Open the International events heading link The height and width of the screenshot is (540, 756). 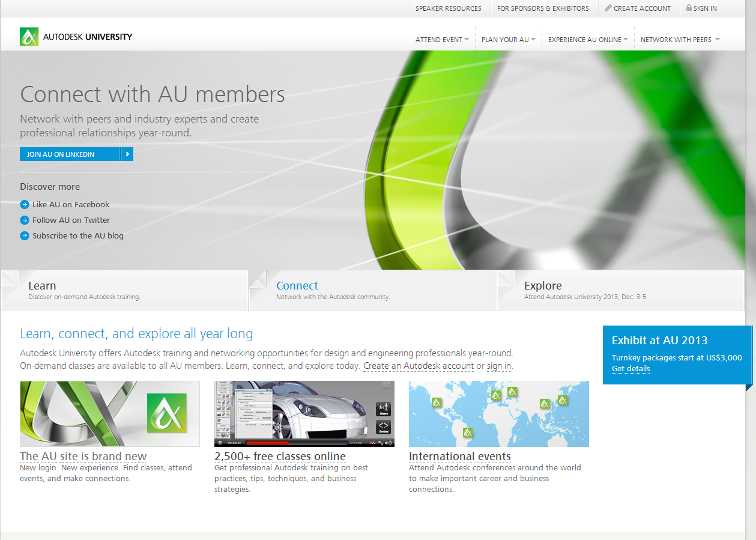pyautogui.click(x=460, y=457)
